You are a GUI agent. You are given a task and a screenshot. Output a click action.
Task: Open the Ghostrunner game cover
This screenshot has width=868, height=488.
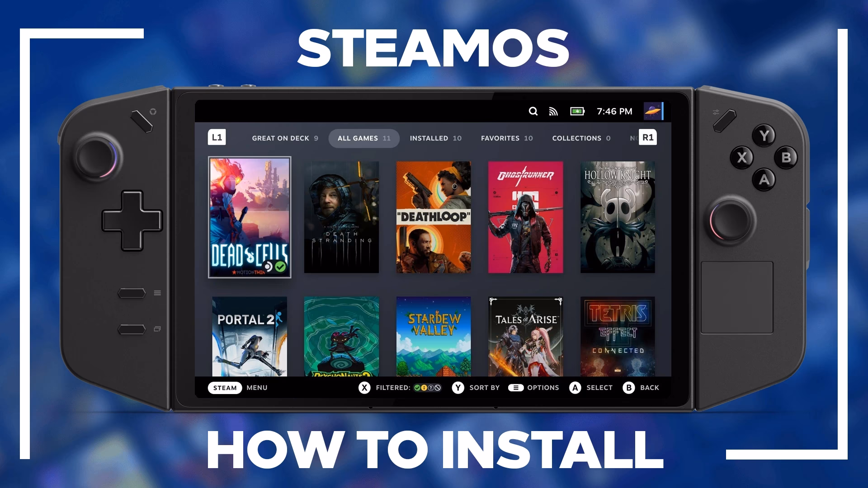526,217
